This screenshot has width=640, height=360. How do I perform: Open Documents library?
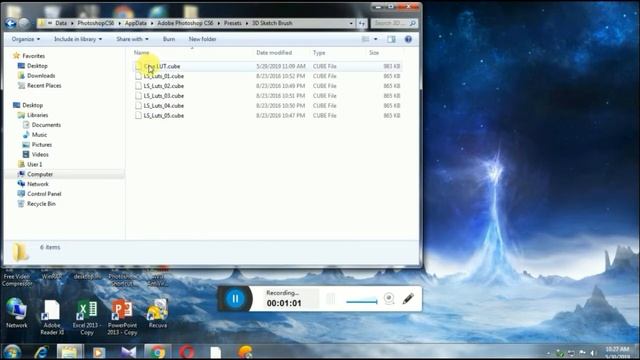[46, 125]
